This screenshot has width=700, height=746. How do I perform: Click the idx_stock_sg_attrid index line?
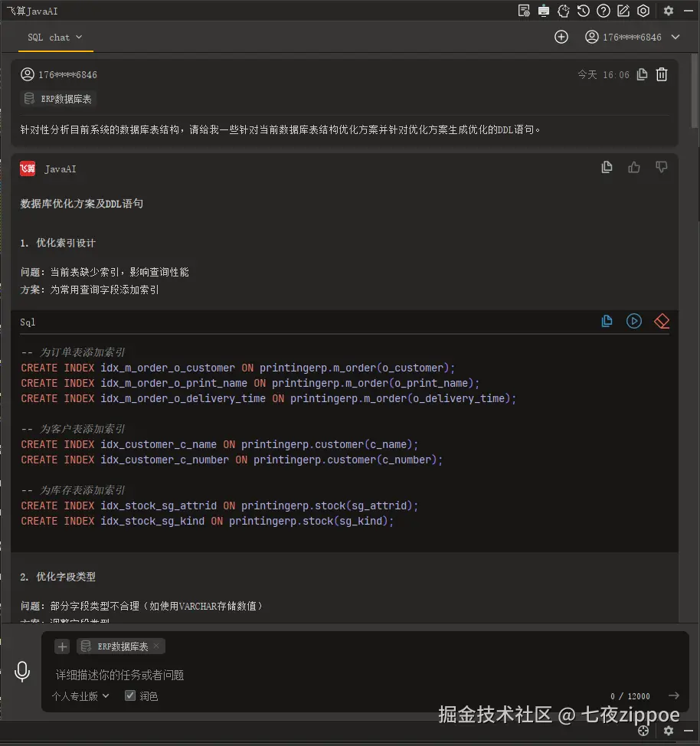click(x=219, y=506)
